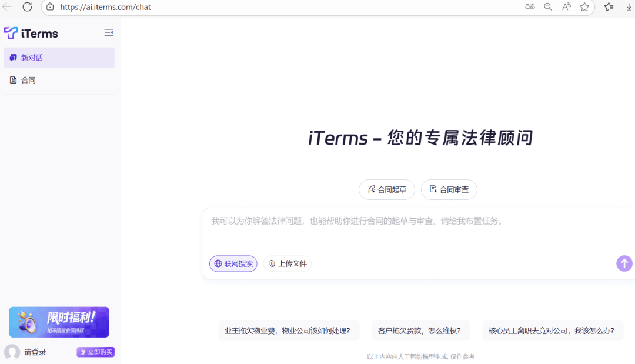Select the suggestion 客户拖欠货款，怎么维权?

coord(420,330)
